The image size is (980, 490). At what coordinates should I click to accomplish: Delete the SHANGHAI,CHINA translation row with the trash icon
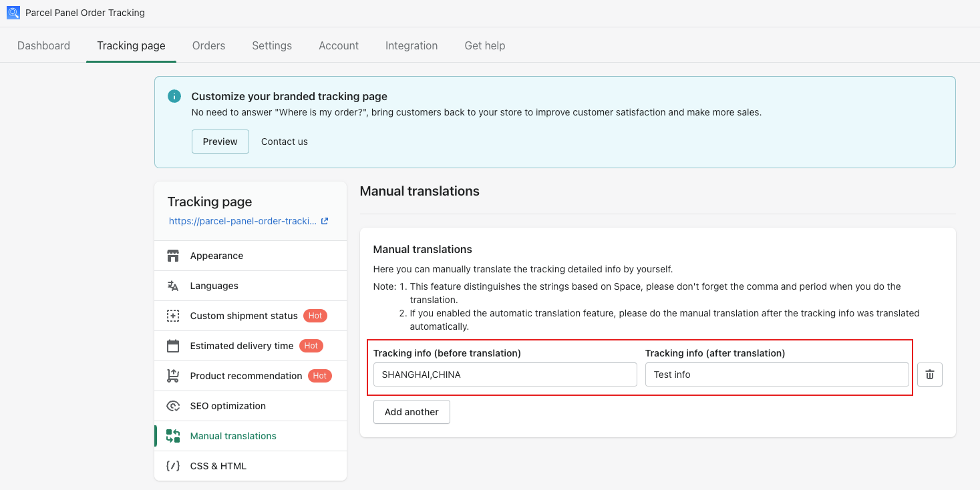(930, 375)
